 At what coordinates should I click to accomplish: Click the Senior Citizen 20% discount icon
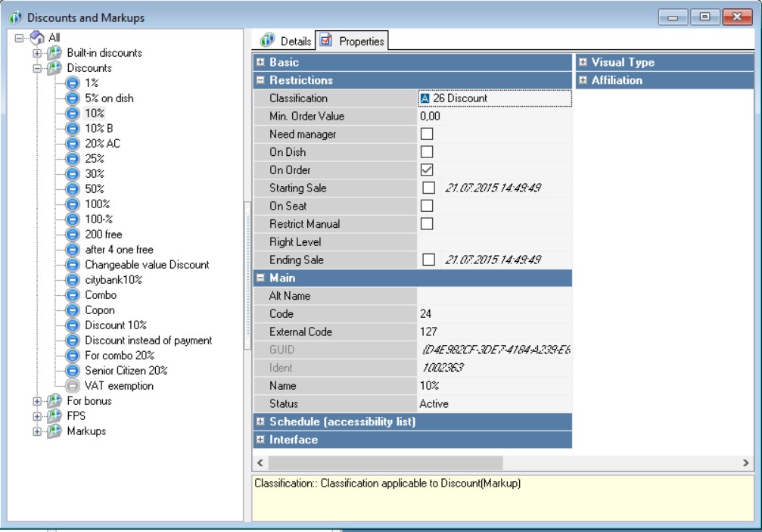(x=73, y=371)
